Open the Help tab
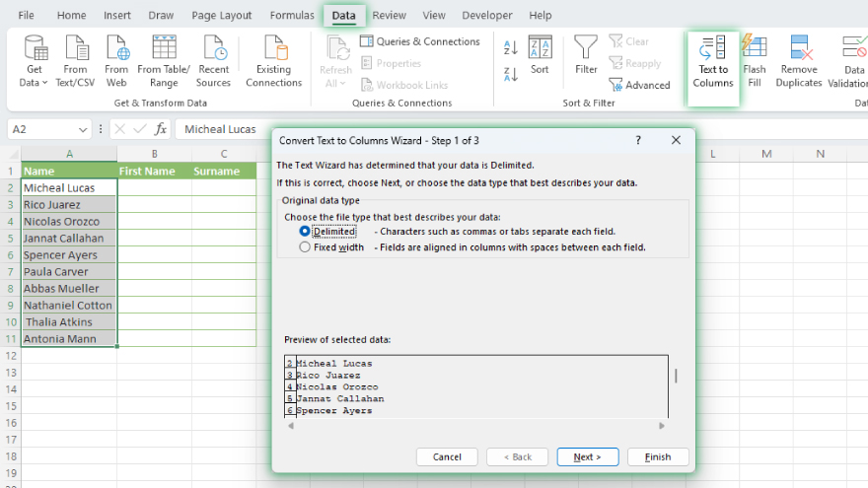The width and height of the screenshot is (868, 488). [541, 16]
